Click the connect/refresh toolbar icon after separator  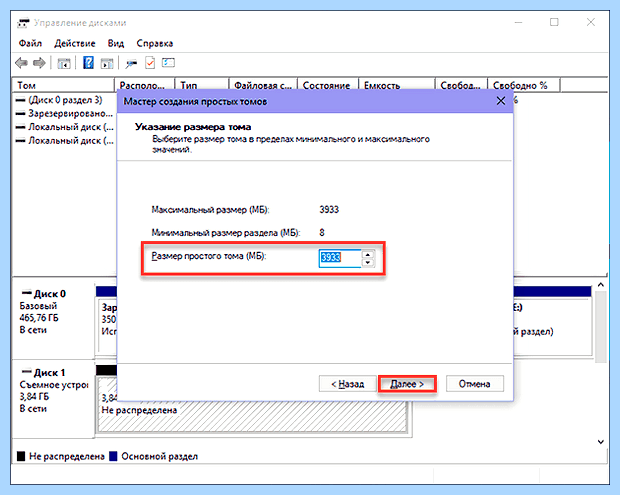[x=131, y=63]
